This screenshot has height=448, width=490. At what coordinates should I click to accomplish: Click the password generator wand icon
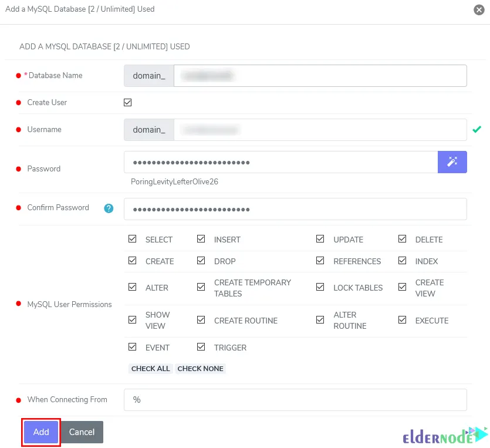tap(452, 161)
